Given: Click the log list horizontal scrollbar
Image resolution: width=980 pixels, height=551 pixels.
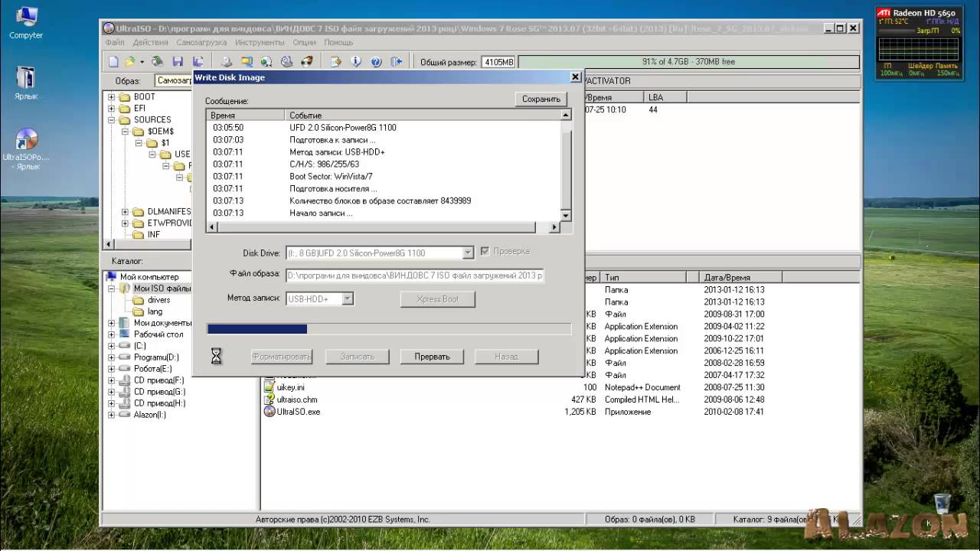Looking at the screenshot, I should [x=384, y=227].
